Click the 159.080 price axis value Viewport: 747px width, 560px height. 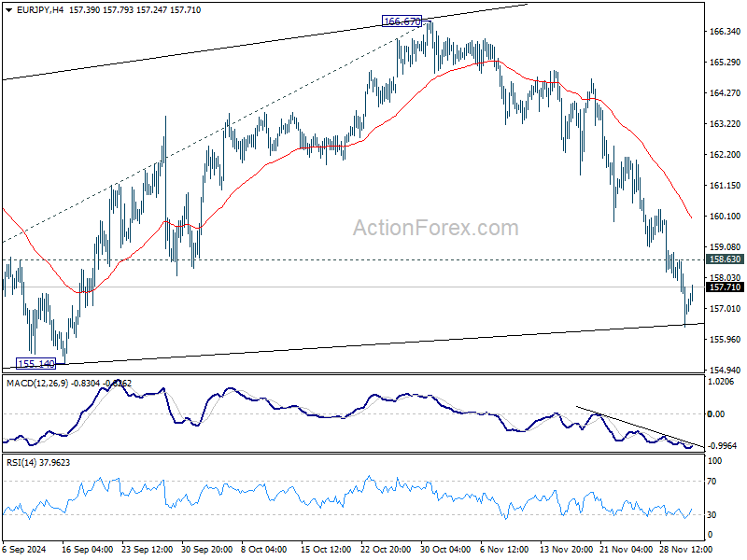pyautogui.click(x=725, y=246)
